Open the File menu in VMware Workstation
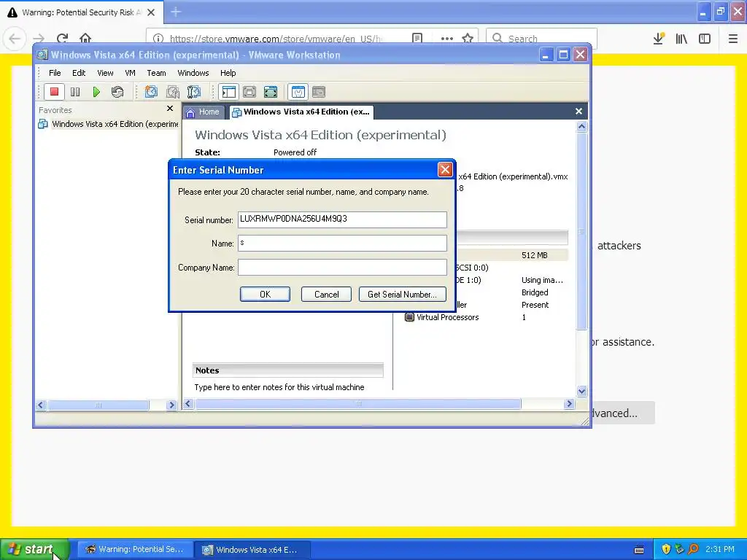This screenshot has width=747, height=560. pos(55,73)
